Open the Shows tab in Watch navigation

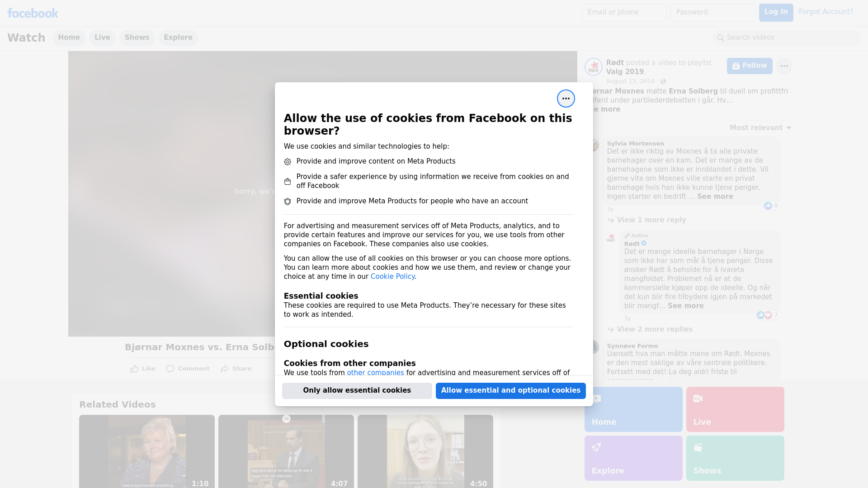click(137, 38)
